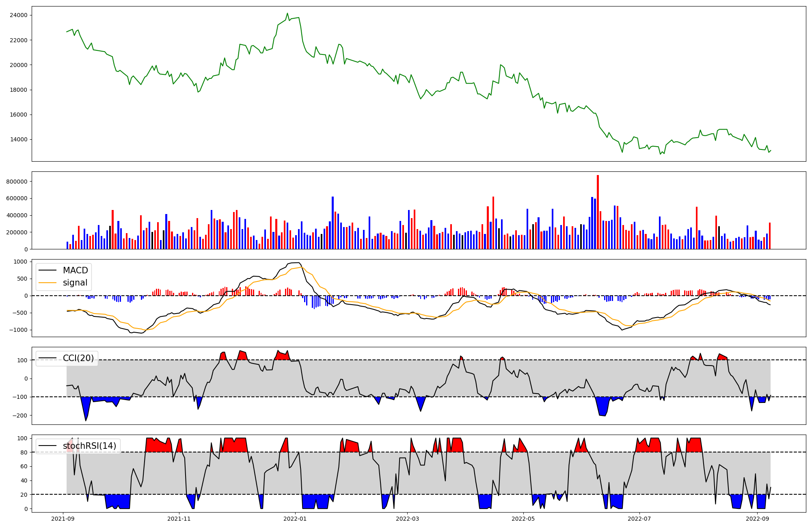The image size is (812, 528).
Task: Click the stochRSI(14) legend label
Action: pyautogui.click(x=89, y=446)
